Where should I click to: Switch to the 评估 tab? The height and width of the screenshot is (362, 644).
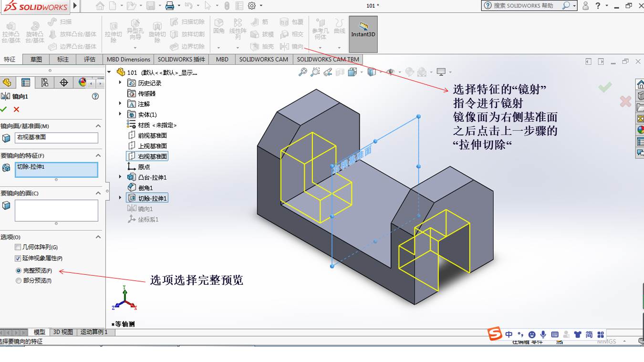pyautogui.click(x=90, y=59)
